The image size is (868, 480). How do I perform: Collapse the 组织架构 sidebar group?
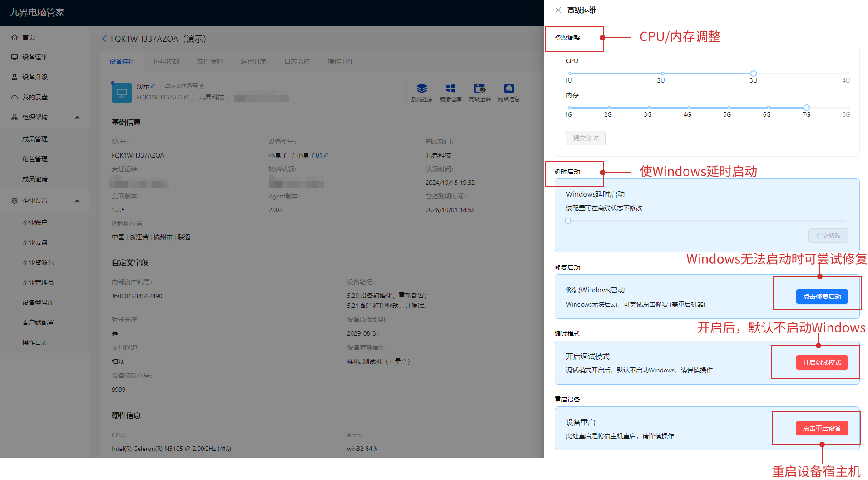tap(77, 118)
